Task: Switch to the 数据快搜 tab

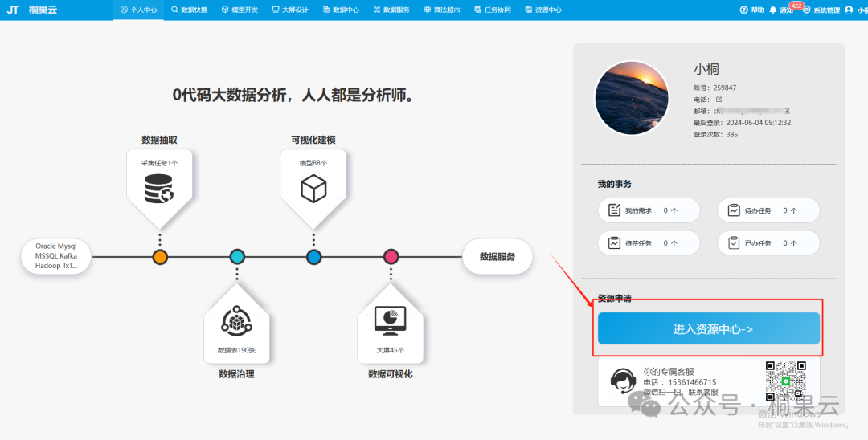Action: (189, 10)
